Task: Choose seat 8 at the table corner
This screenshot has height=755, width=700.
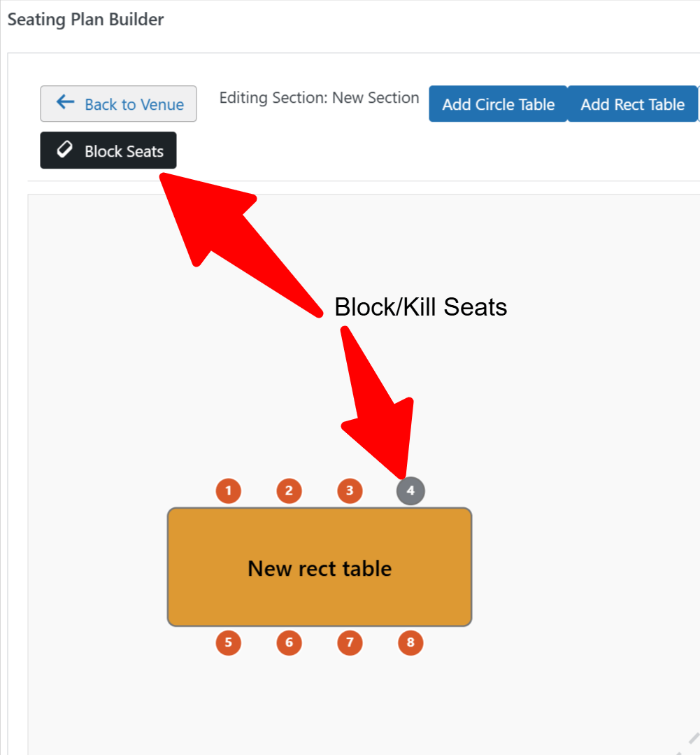Action: click(410, 642)
